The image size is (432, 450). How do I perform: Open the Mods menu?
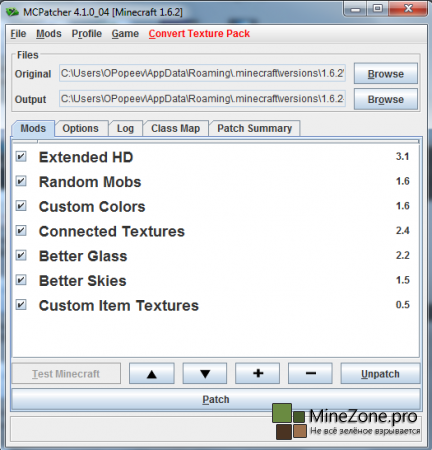(49, 34)
